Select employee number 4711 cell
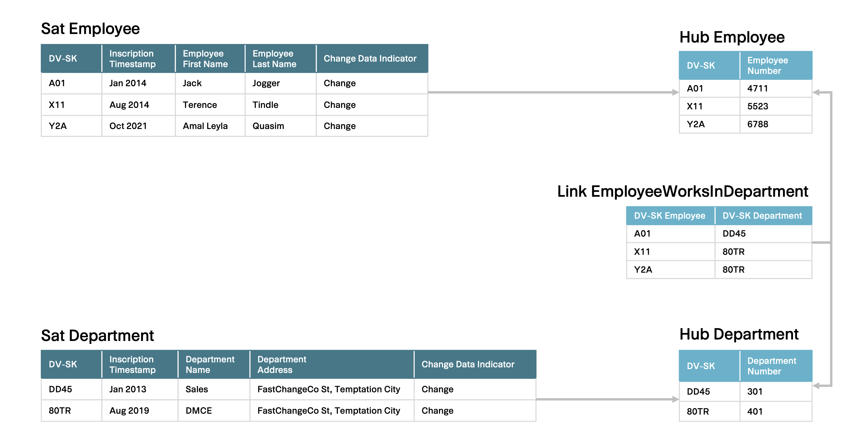The image size is (868, 448). point(757,89)
